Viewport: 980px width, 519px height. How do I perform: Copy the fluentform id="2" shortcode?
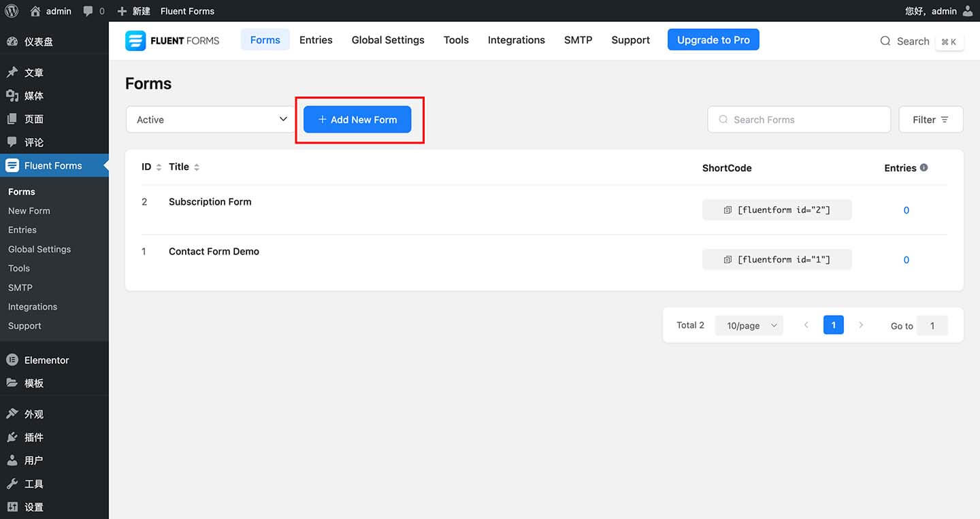click(x=777, y=210)
